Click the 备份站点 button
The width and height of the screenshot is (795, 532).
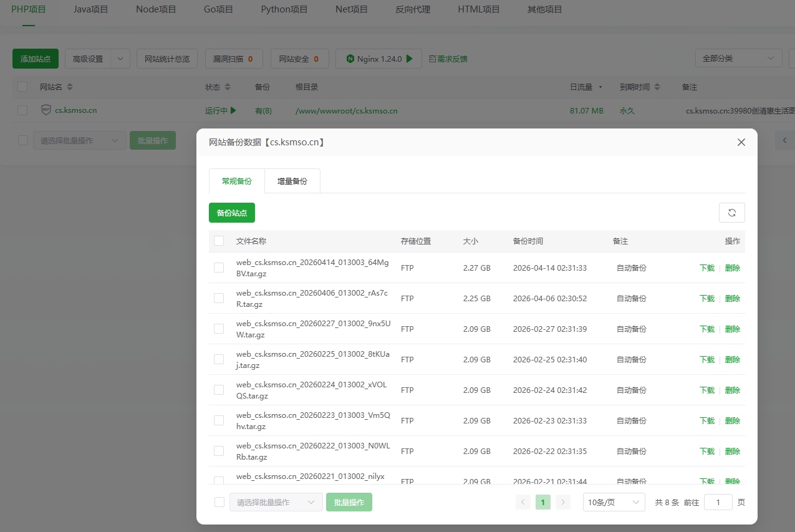[232, 213]
